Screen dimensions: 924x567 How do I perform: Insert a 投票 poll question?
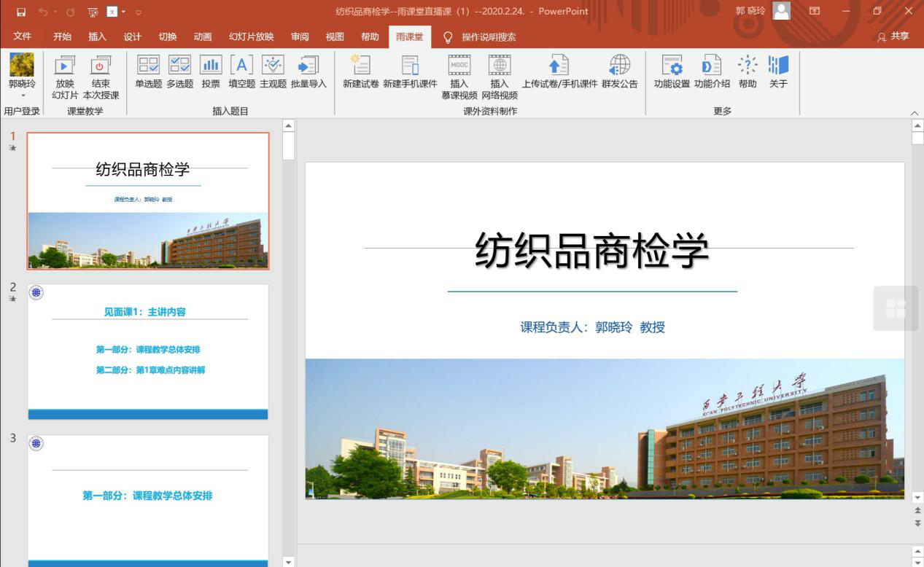[211, 66]
